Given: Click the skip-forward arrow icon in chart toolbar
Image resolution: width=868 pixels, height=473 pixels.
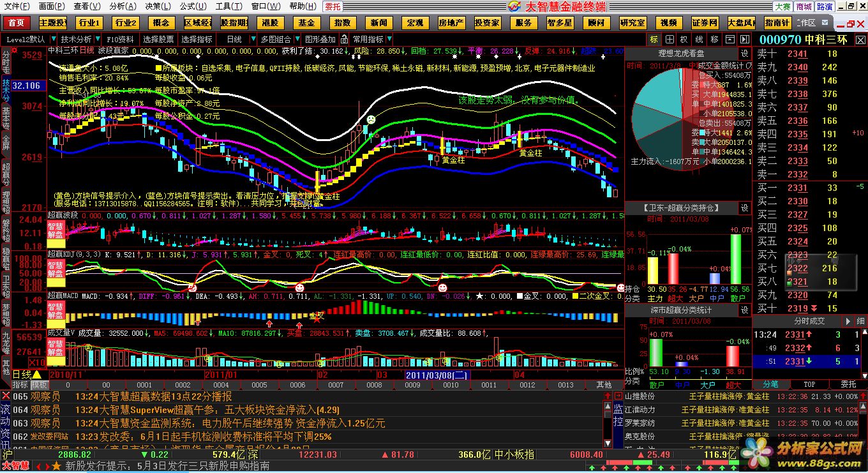Looking at the screenshot, I should 744,39.
